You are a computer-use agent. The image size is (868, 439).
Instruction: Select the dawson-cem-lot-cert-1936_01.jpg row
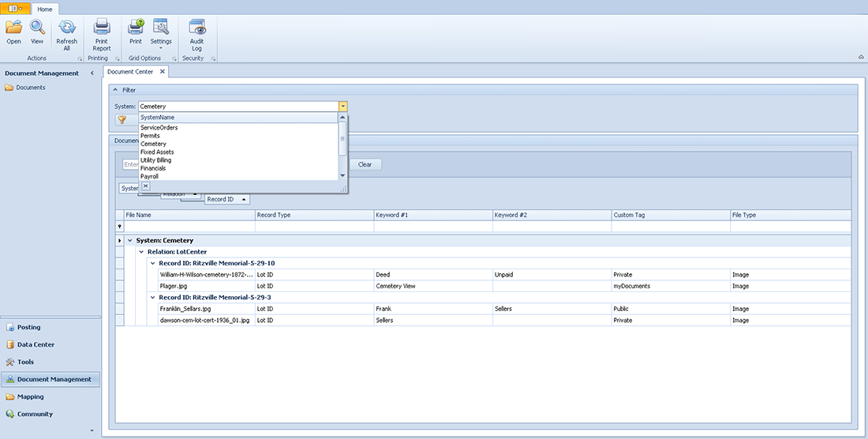pyautogui.click(x=483, y=320)
